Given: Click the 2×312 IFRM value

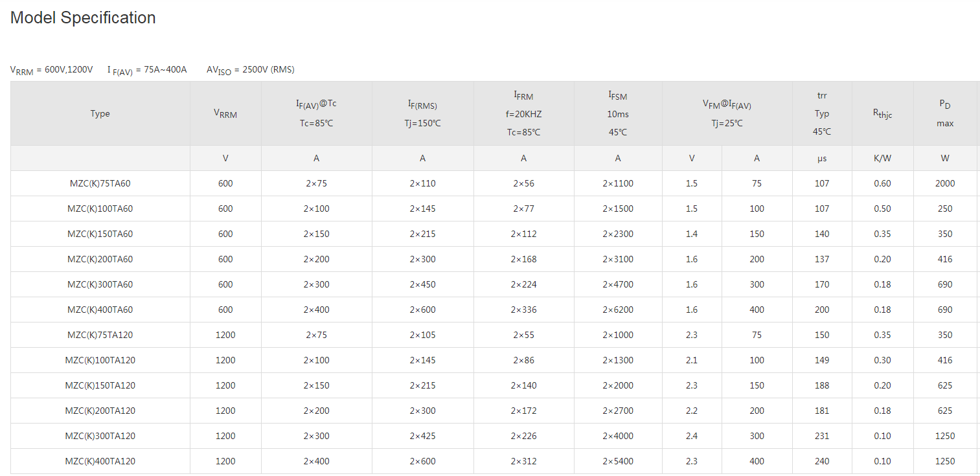Looking at the screenshot, I should click(523, 461).
